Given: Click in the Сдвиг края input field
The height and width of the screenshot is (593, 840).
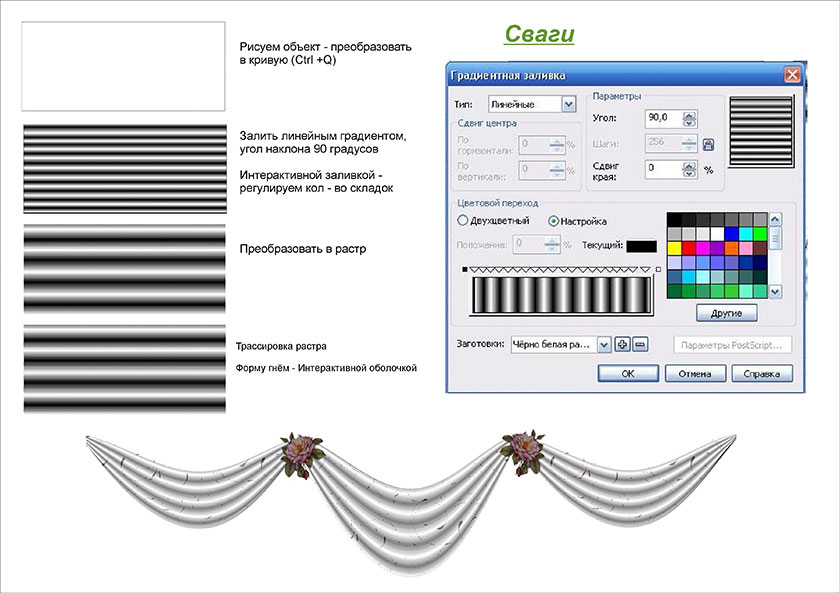Looking at the screenshot, I should [x=661, y=170].
